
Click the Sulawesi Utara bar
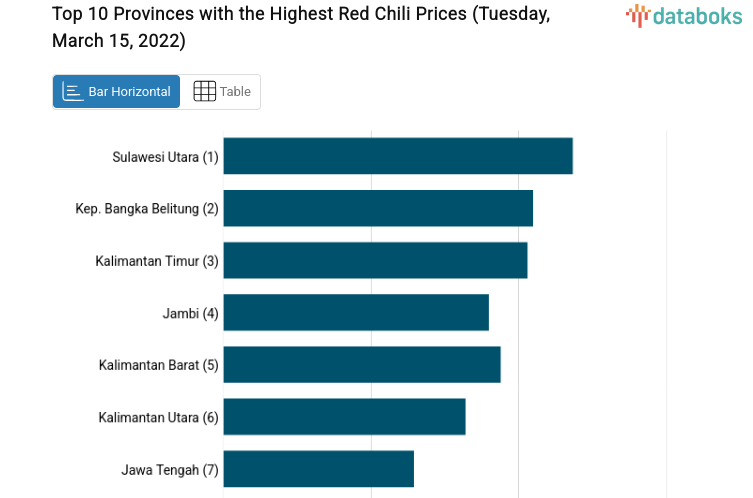coord(397,156)
